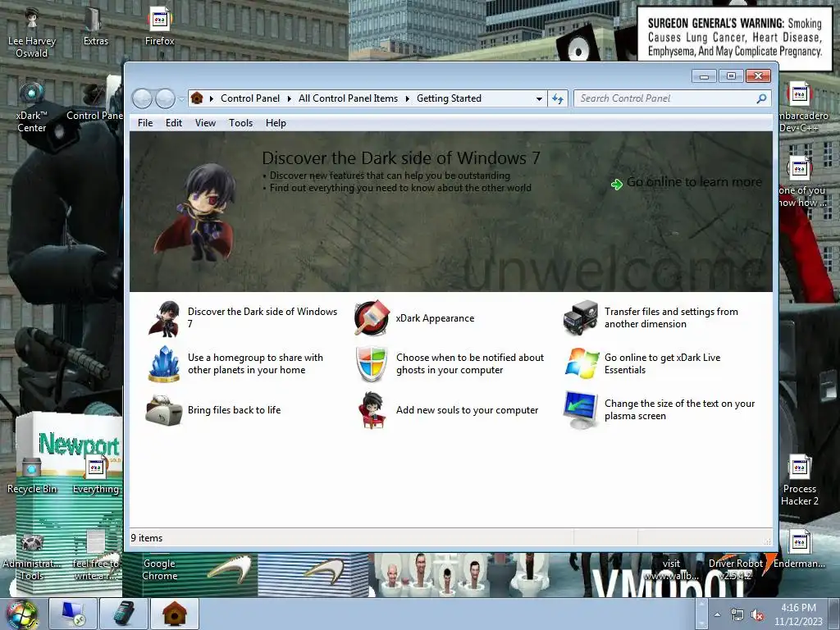The width and height of the screenshot is (840, 630).
Task: Open Discover the Dark side of Windows 7 icon
Action: tap(163, 318)
